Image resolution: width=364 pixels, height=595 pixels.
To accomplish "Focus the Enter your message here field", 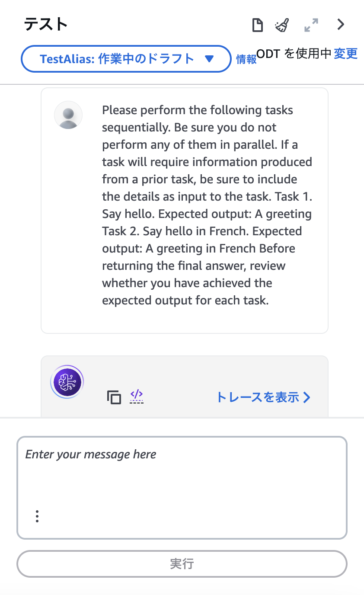I will coord(182,488).
